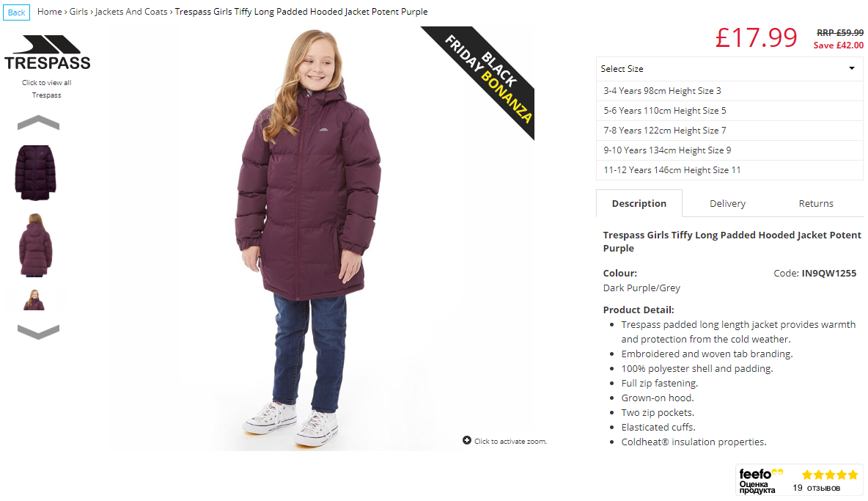
Task: Choose size 7-8 Years 122cm
Action: [729, 131]
